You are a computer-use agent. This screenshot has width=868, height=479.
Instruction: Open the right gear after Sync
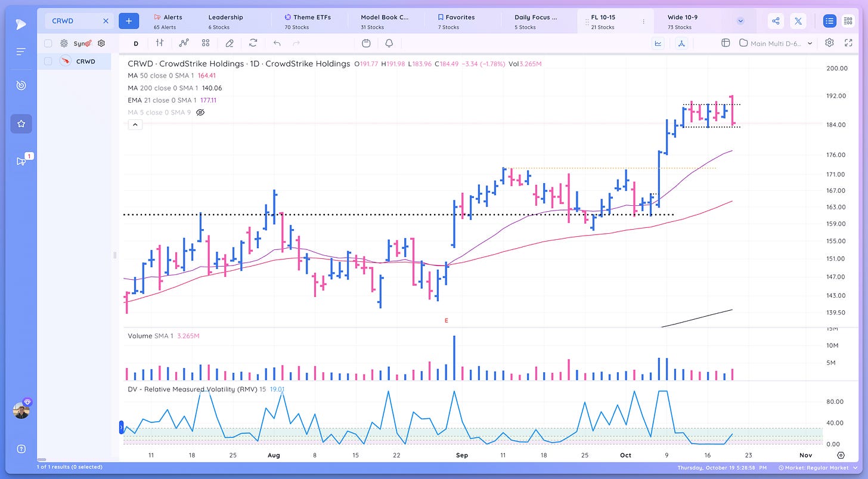click(101, 43)
